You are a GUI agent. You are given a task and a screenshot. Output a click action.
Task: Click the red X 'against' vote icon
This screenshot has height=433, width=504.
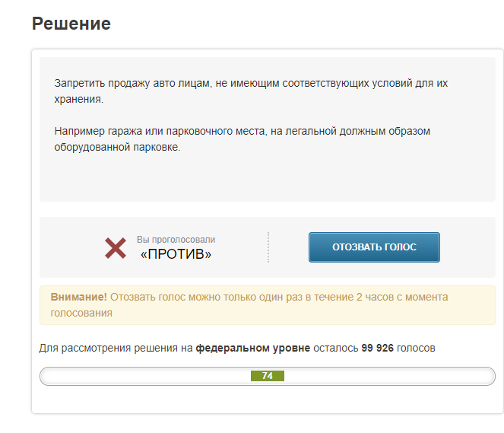point(116,248)
